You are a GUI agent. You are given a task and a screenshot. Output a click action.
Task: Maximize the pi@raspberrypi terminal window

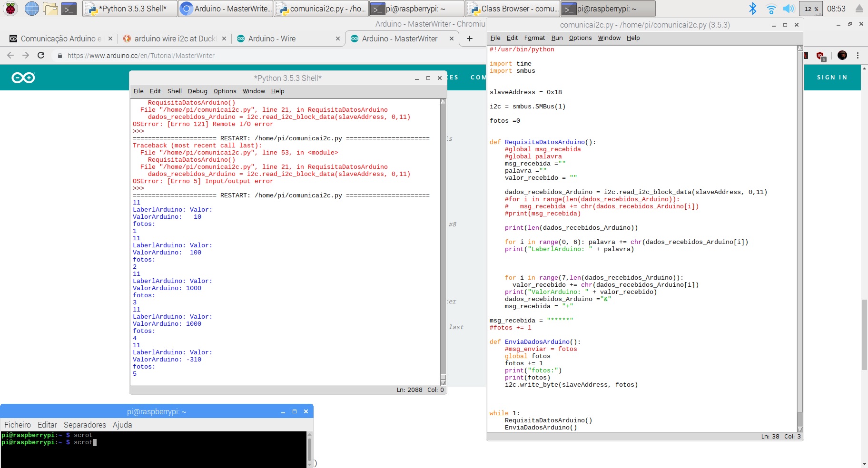tap(295, 411)
